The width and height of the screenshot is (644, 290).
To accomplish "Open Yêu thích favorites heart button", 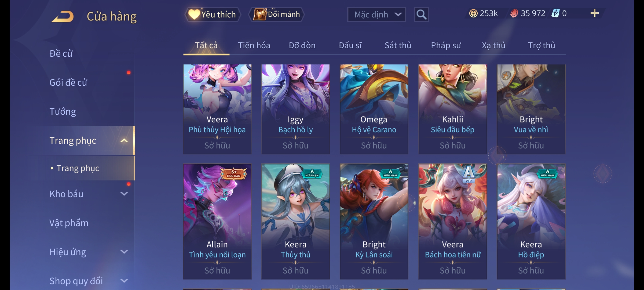I will (x=213, y=15).
